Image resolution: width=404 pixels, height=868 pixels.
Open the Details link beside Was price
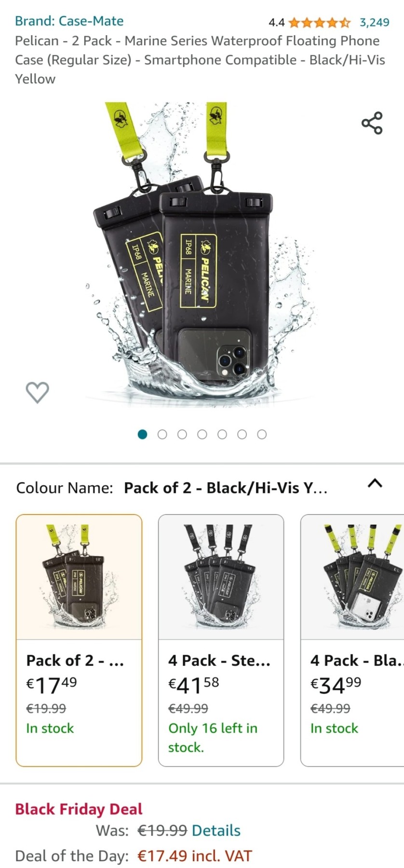(x=216, y=830)
